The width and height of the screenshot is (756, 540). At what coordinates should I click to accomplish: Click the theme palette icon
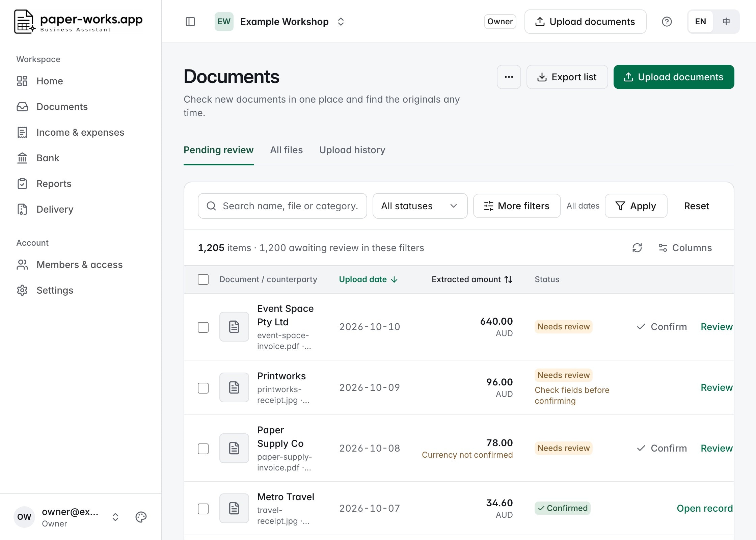141,517
